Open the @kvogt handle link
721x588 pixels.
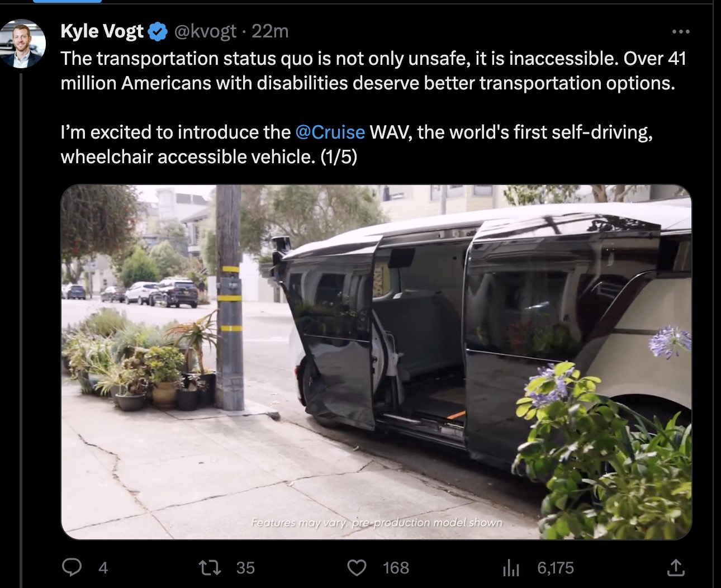tap(206, 31)
